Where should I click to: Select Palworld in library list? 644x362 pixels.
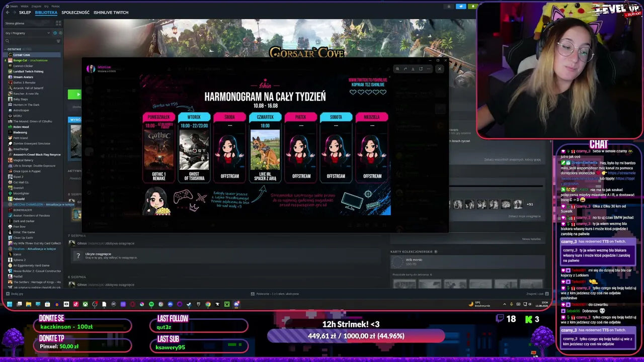pos(32,199)
